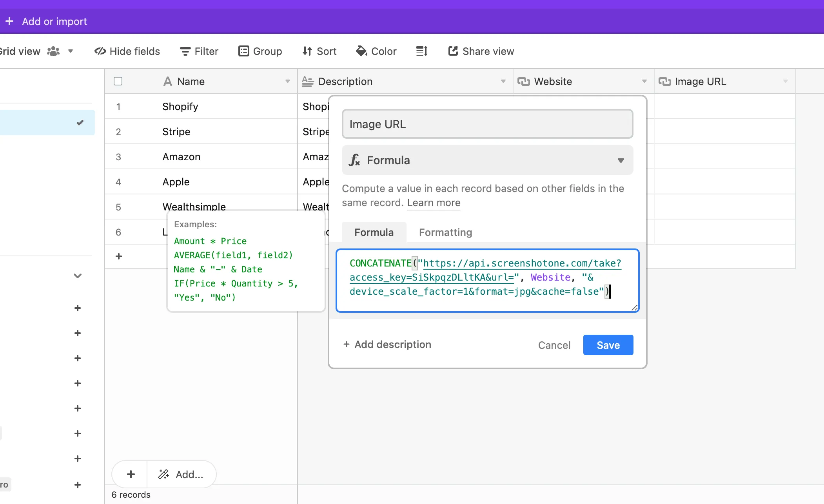Screen dimensions: 824x504
Task: Click the Save button
Action: [x=608, y=345]
